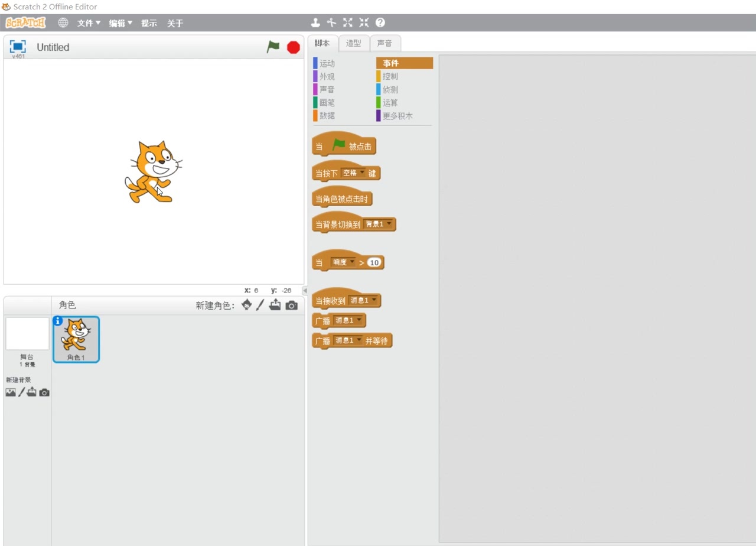Start project with the green flag

click(273, 47)
